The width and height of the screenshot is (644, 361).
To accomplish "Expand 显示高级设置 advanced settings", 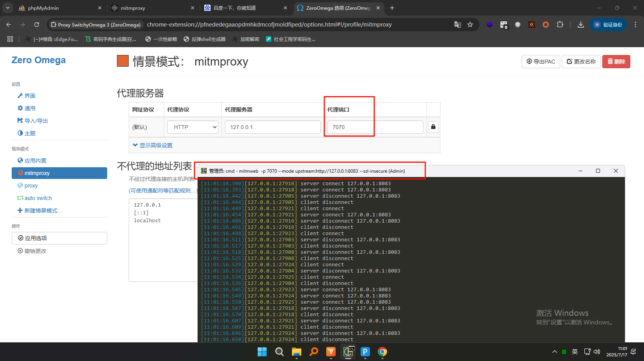I will point(152,145).
